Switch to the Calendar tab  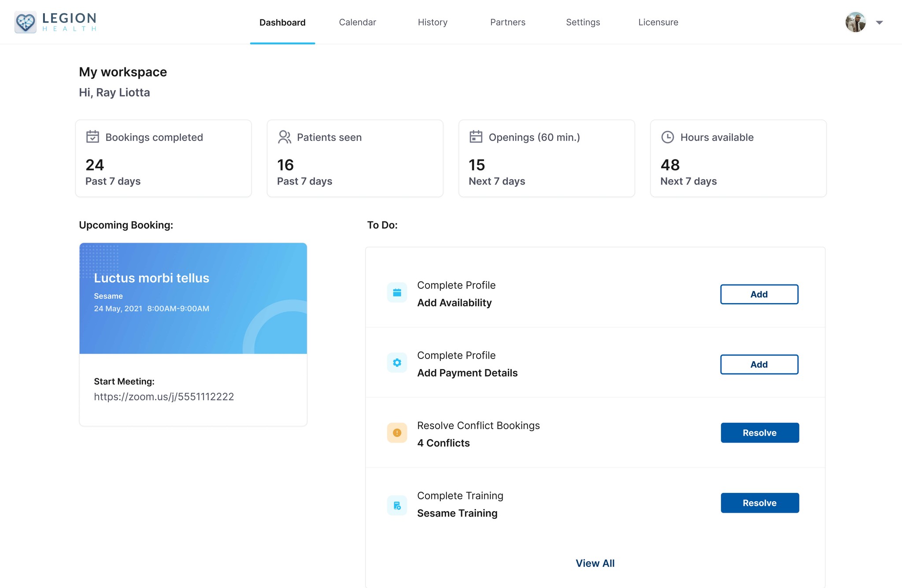click(357, 22)
